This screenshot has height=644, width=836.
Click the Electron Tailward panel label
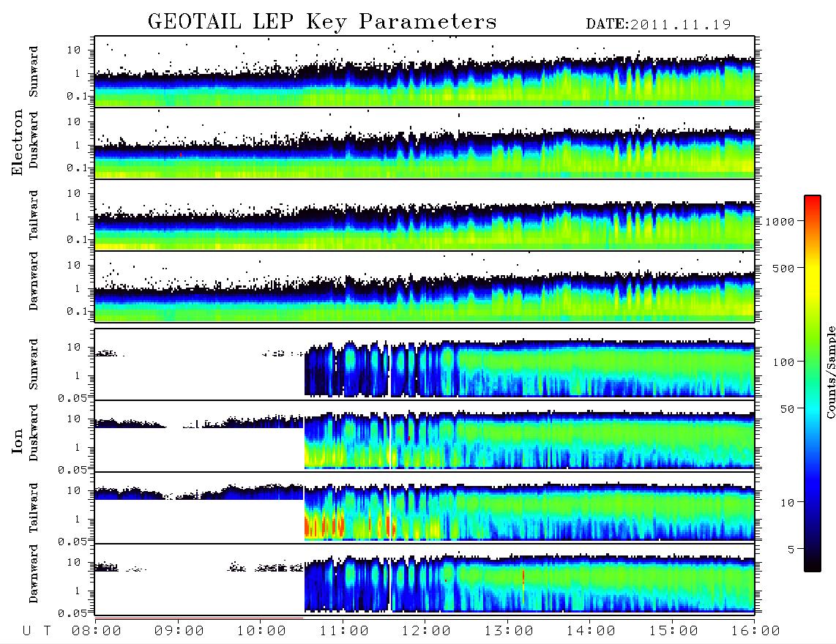tap(34, 215)
